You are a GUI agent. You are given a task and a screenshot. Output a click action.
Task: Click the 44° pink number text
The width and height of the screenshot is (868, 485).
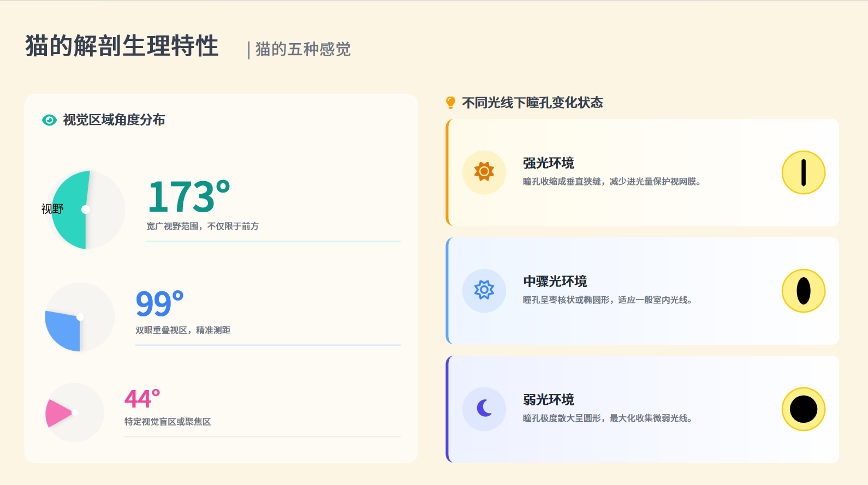[x=142, y=399]
